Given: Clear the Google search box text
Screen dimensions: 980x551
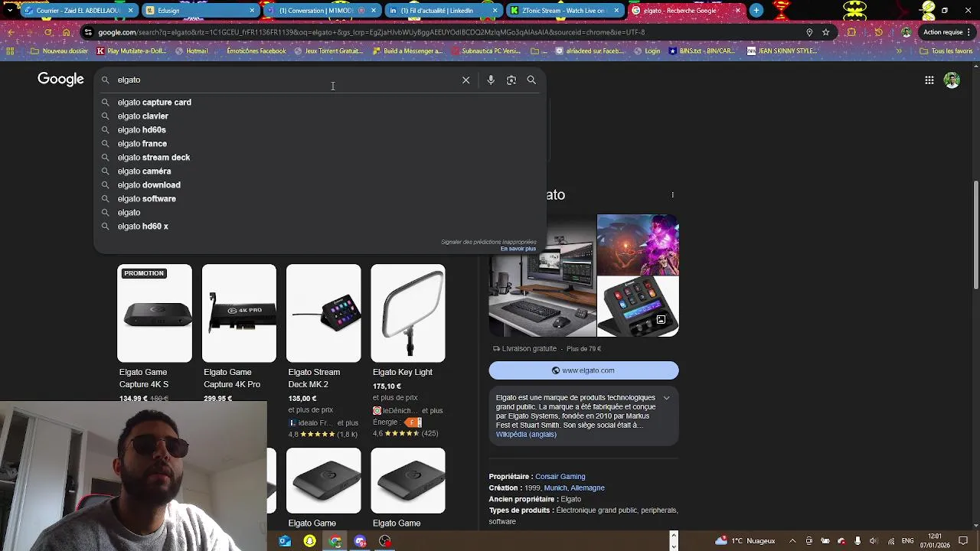Looking at the screenshot, I should click(x=465, y=80).
